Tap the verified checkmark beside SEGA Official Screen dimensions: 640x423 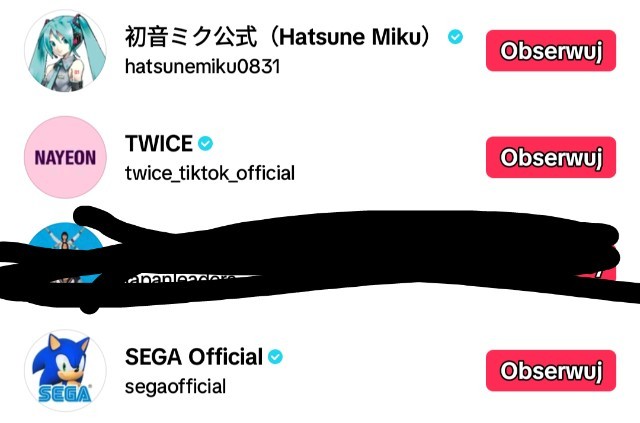(275, 357)
